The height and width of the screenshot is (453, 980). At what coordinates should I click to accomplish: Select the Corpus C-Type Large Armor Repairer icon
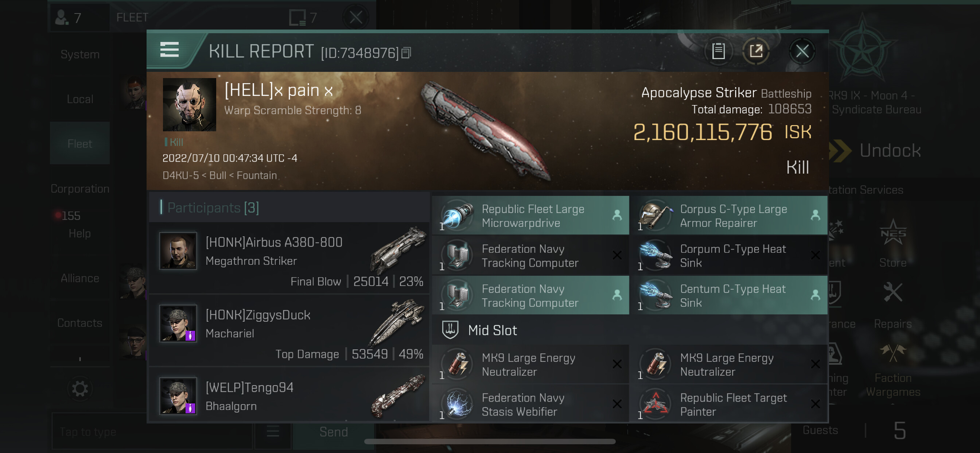point(656,216)
